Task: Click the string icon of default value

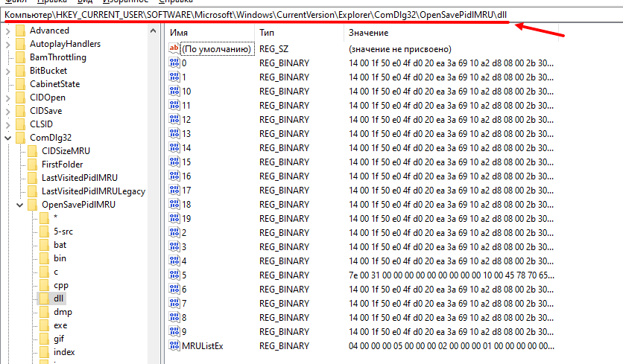Action: [x=174, y=49]
